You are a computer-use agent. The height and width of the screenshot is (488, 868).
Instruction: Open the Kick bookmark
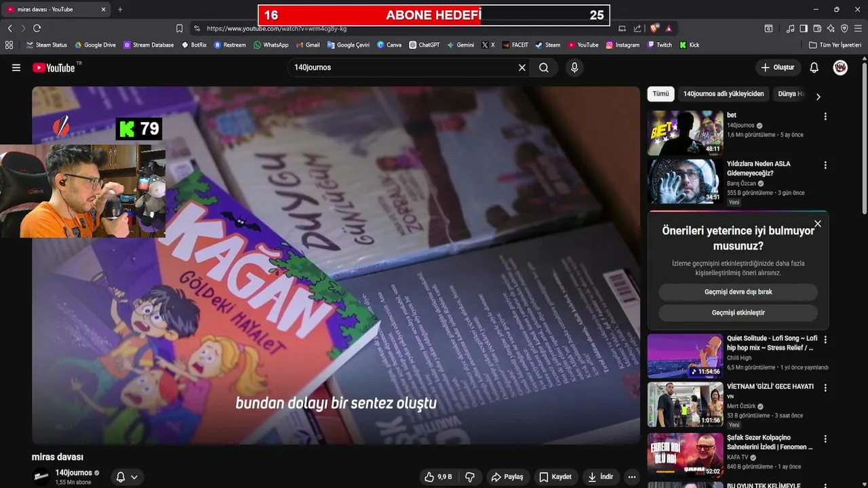pyautogui.click(x=690, y=45)
